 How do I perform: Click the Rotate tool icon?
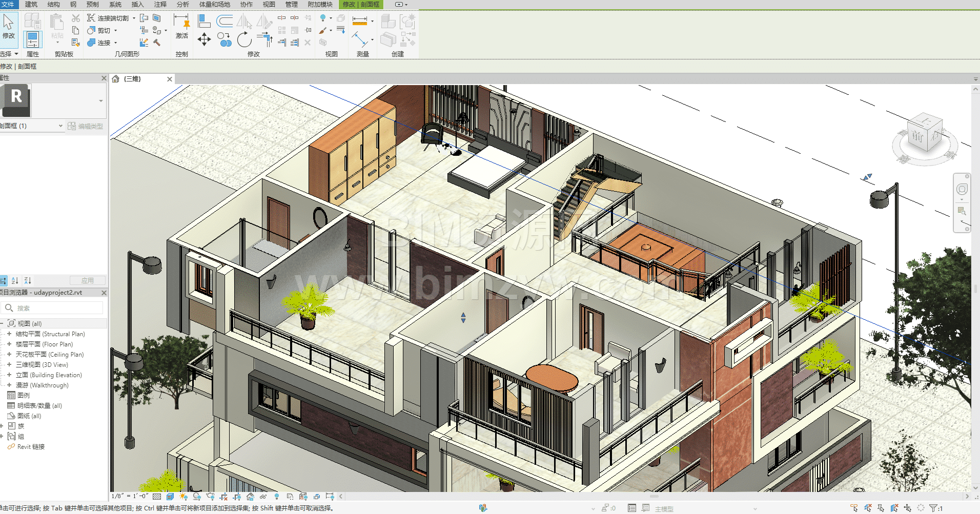coord(244,39)
